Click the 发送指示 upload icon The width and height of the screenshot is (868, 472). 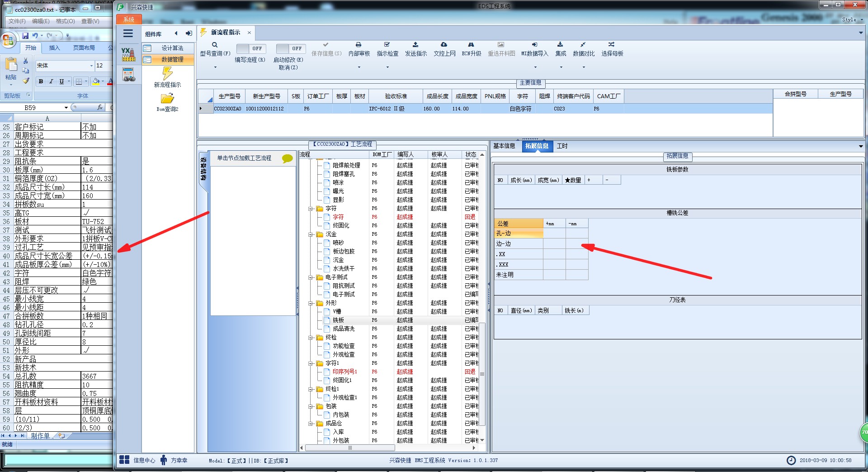click(415, 45)
